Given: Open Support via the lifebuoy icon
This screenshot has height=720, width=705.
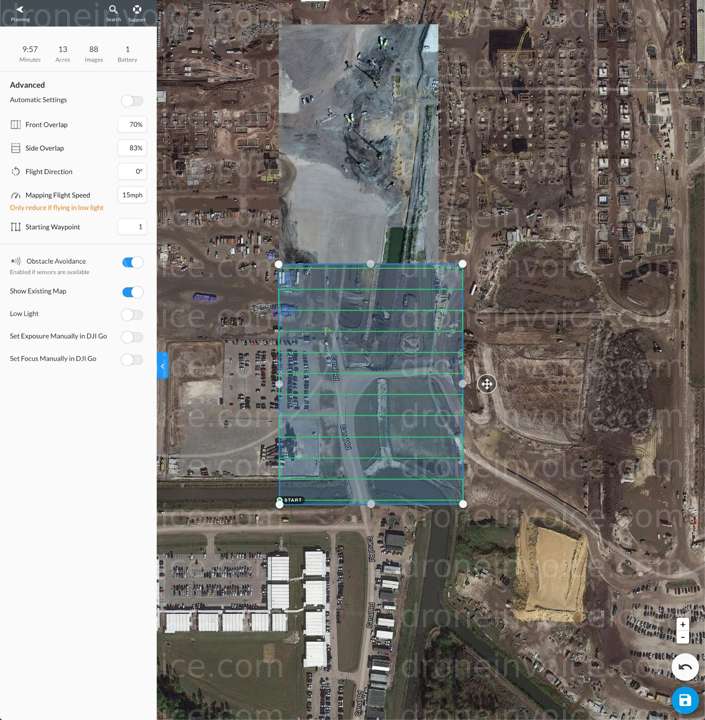Looking at the screenshot, I should [137, 11].
